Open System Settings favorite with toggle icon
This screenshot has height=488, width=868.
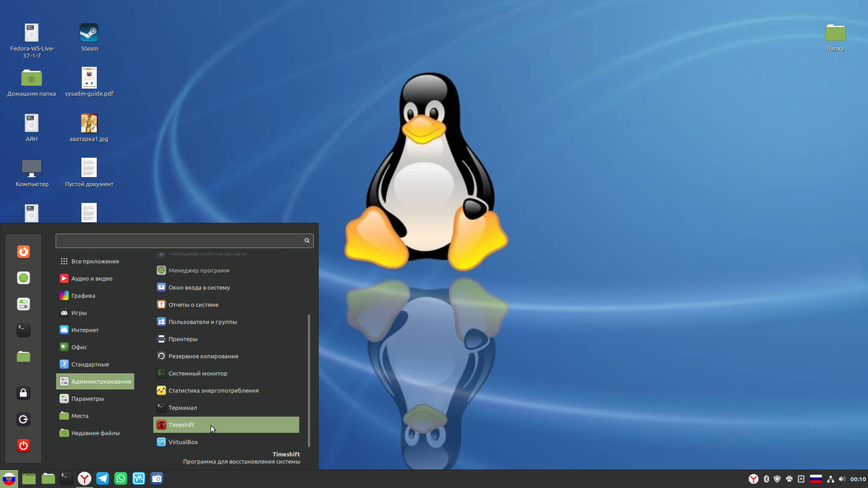(24, 304)
